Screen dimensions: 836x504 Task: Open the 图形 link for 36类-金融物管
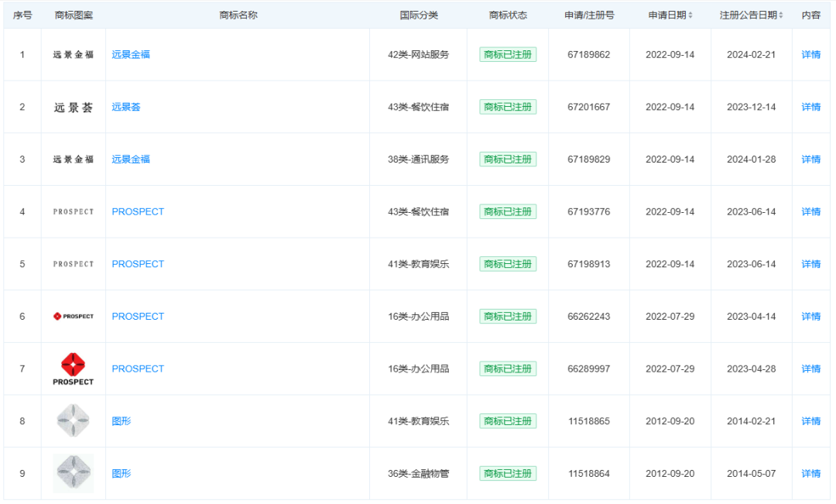click(122, 474)
